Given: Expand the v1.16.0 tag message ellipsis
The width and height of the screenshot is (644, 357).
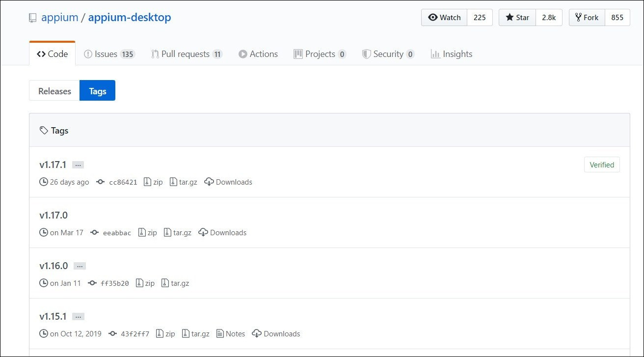Looking at the screenshot, I should pos(80,266).
